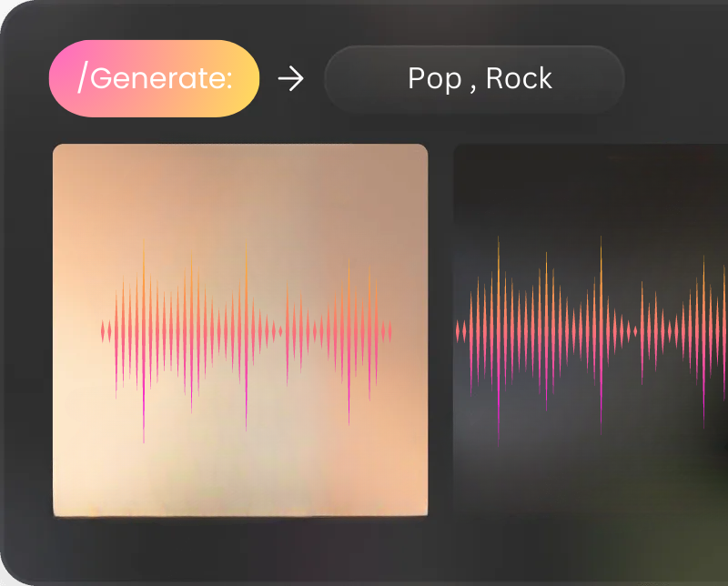Click the first small diamond starting the peach waveform
The image size is (728, 586).
click(x=103, y=331)
